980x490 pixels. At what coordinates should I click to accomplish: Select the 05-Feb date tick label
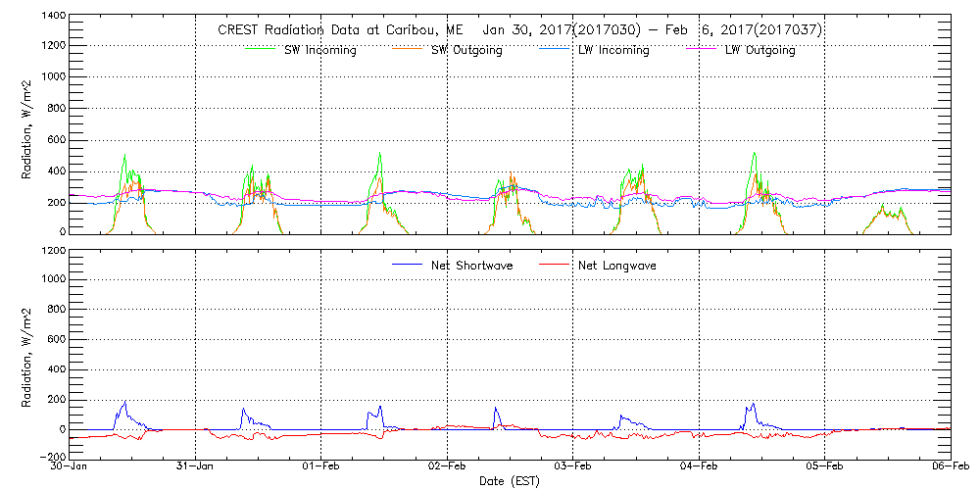pyautogui.click(x=824, y=466)
